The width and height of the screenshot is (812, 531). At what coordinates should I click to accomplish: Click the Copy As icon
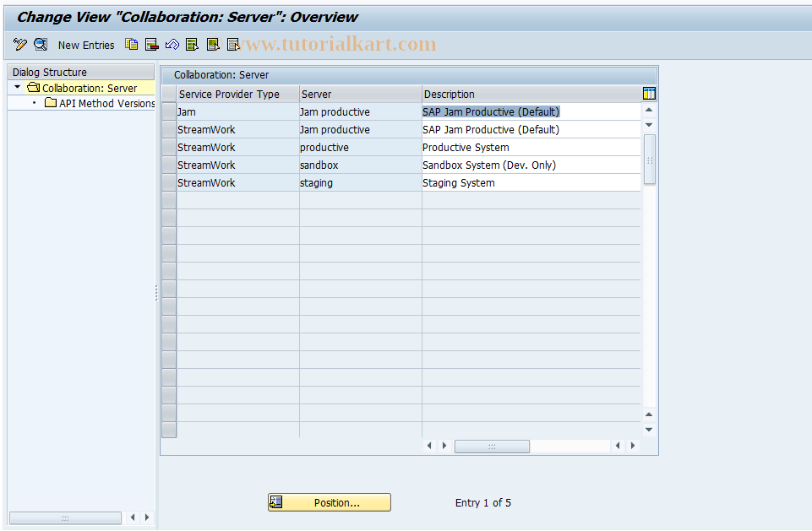132,45
